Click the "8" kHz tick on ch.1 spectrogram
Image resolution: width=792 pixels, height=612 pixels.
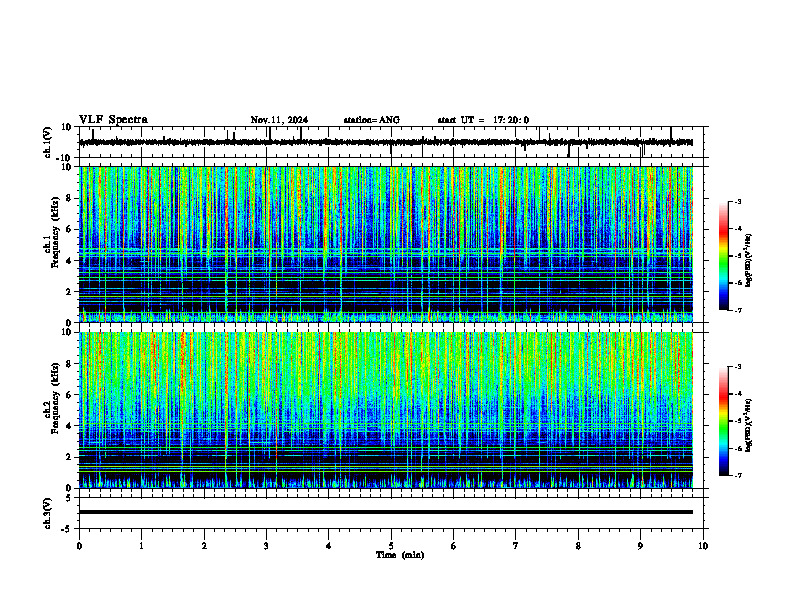(69, 198)
